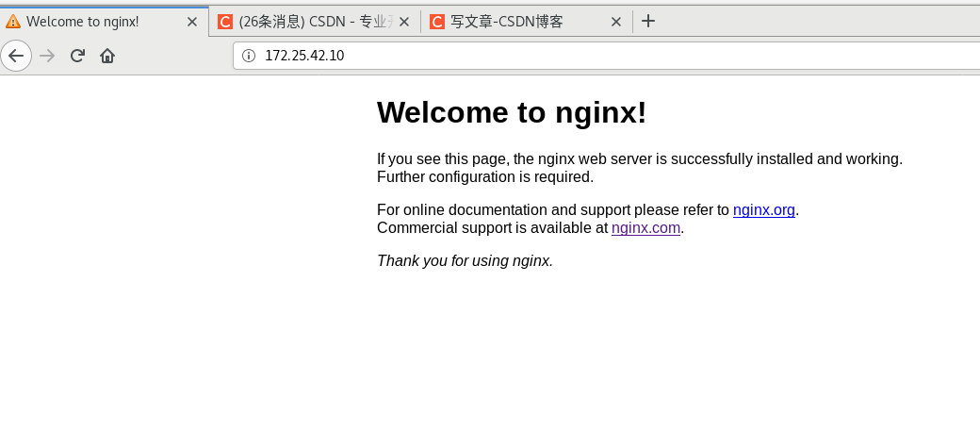Show site information via info icon
Image resolution: width=980 pixels, height=431 pixels.
(249, 56)
